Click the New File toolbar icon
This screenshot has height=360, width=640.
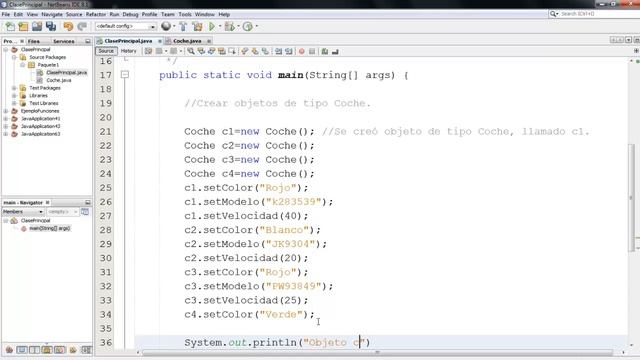coord(10,27)
